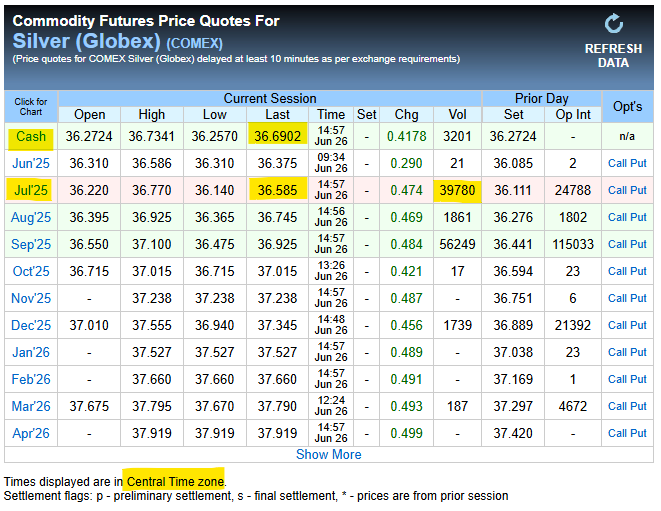
Task: Click the Put link for Oct'25
Action: point(639,271)
